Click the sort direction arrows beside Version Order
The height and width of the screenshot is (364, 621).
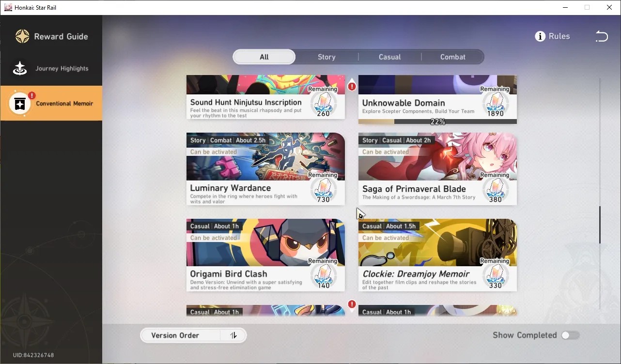[x=233, y=335]
